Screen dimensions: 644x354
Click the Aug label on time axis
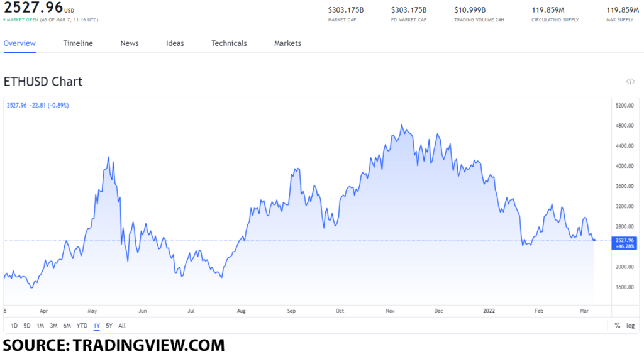[x=241, y=311]
